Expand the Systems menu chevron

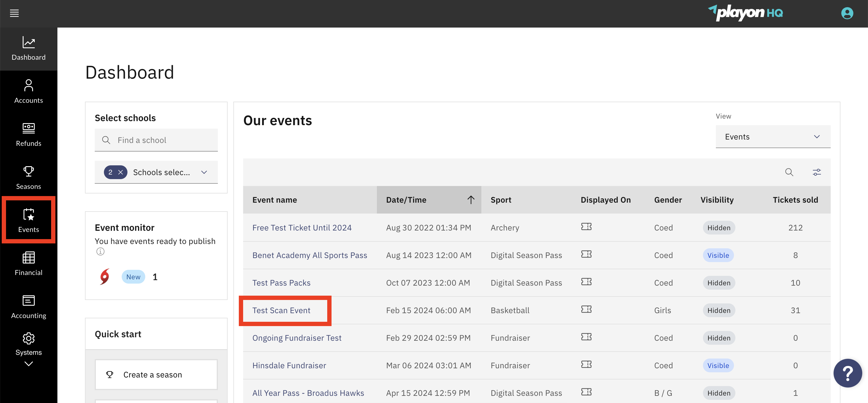click(29, 364)
